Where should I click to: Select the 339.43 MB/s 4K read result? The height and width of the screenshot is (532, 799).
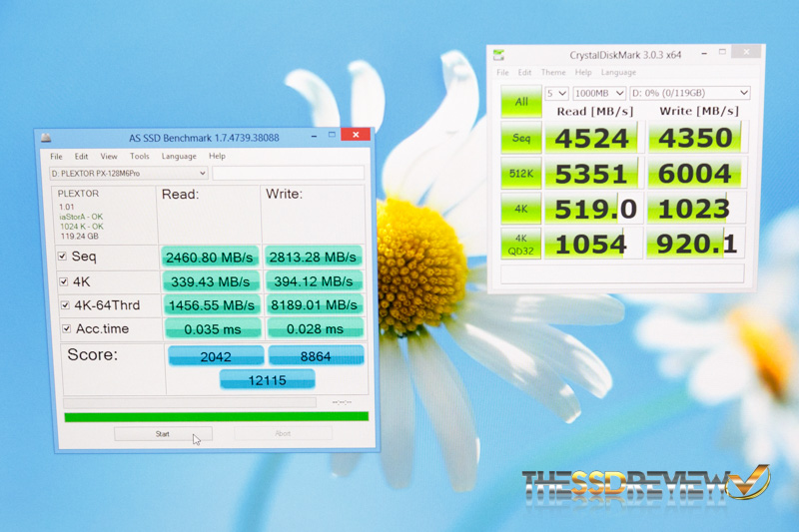click(x=211, y=281)
